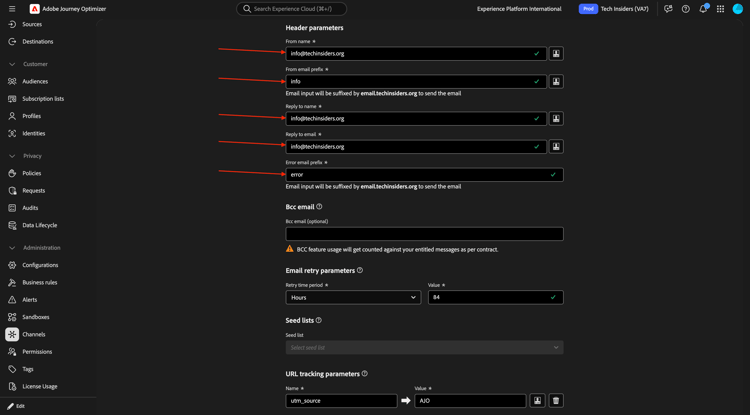Collapse the Privacy section
This screenshot has width=750, height=415.
(12, 156)
